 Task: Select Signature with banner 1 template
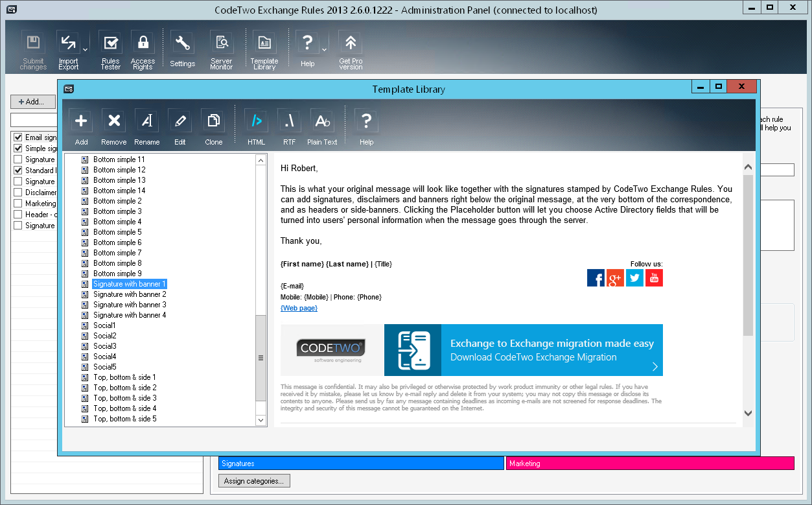click(x=130, y=284)
